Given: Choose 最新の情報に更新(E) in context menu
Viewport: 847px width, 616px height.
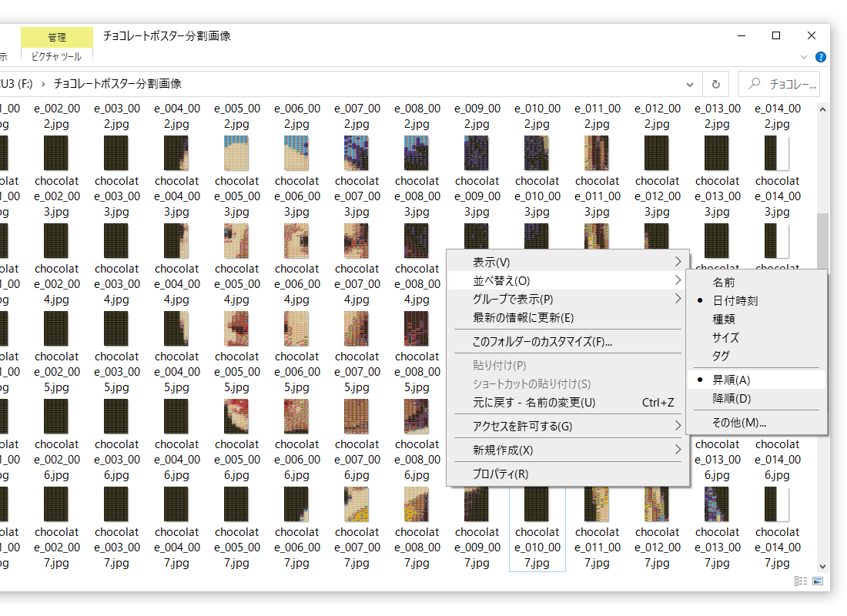Looking at the screenshot, I should [567, 318].
